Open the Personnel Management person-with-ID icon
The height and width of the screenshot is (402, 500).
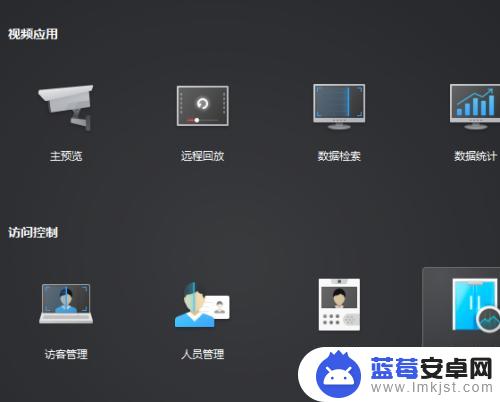(x=202, y=305)
